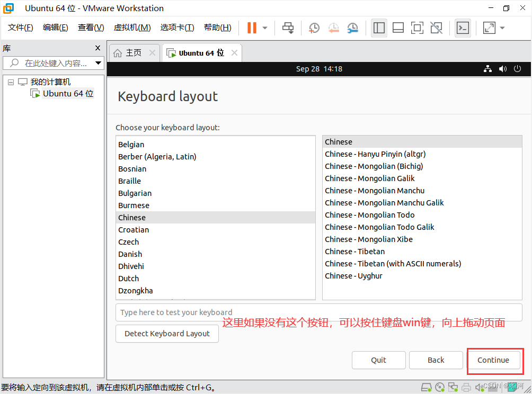Open the 选项卡(T) menu
Screen dimensions: 532x394
click(x=177, y=28)
